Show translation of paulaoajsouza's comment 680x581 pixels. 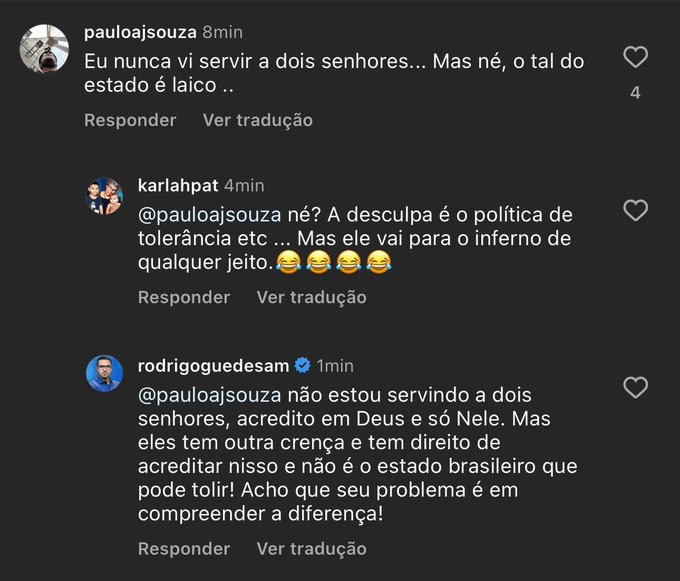click(x=258, y=120)
